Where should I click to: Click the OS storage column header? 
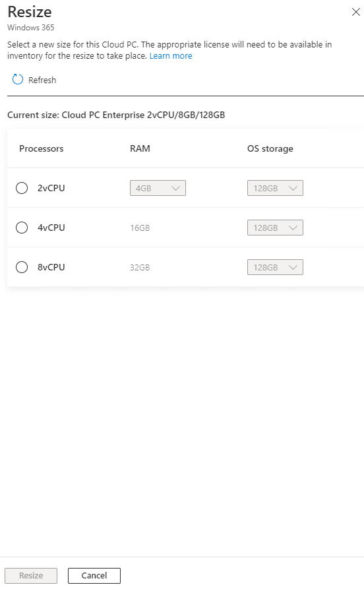click(270, 149)
